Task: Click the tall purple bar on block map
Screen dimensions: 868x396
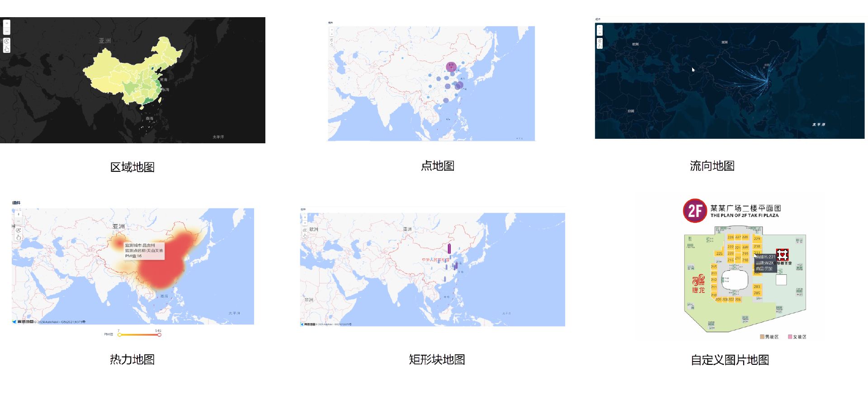Action: point(449,248)
